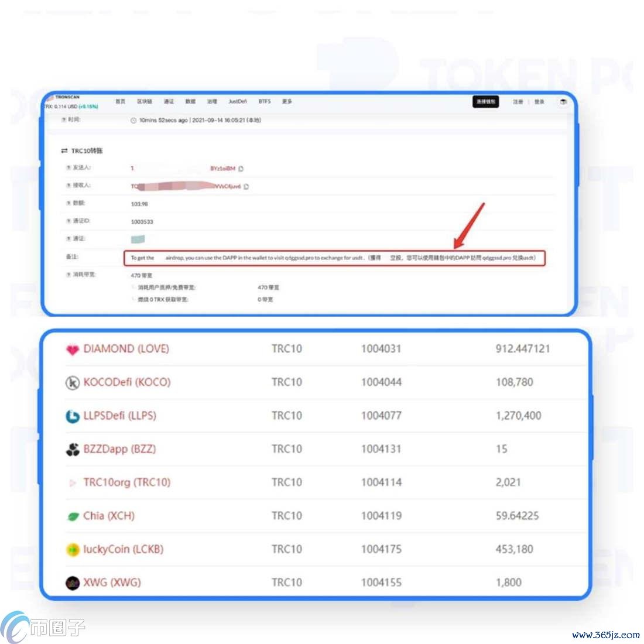Click the BZZDapp (BZZ) logo icon

73,449
